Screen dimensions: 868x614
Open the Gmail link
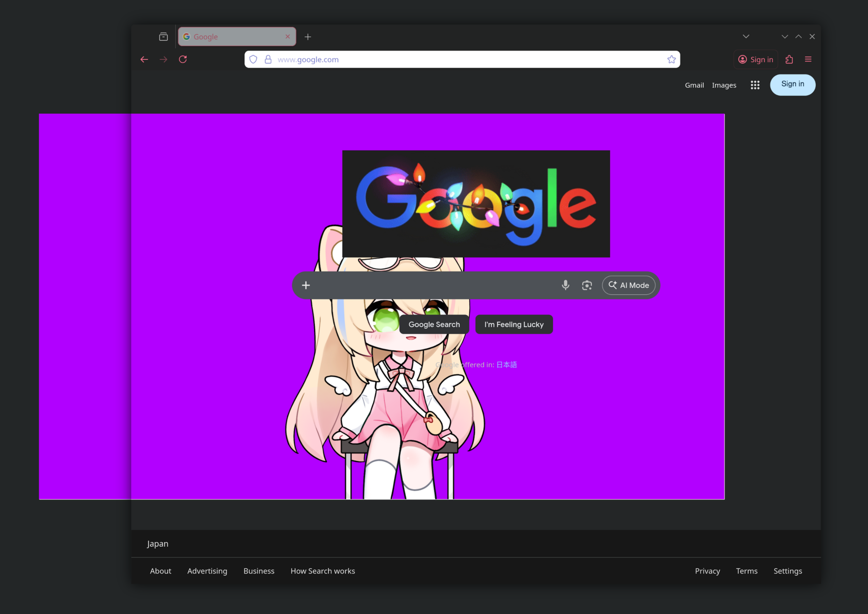[x=694, y=85]
